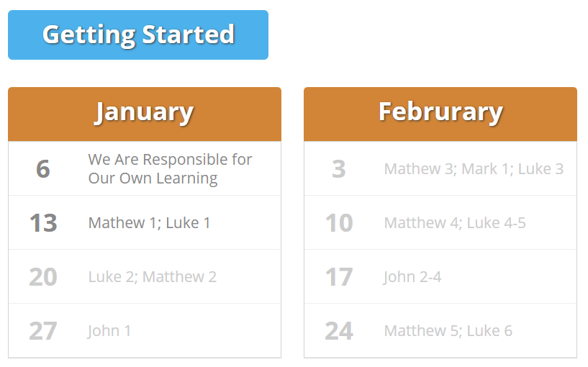The width and height of the screenshot is (588, 367).
Task: Select the Februrary month header
Action: tap(440, 114)
